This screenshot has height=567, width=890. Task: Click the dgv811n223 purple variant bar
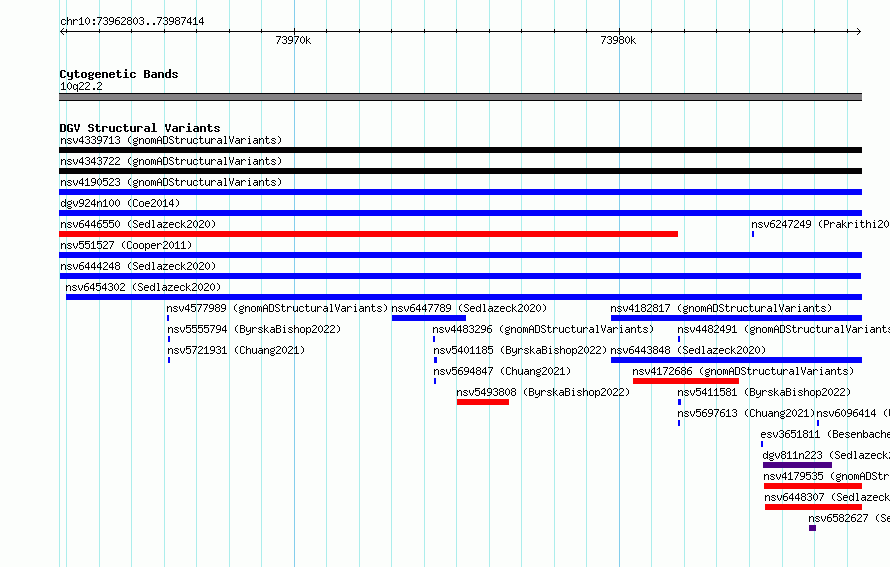point(797,465)
